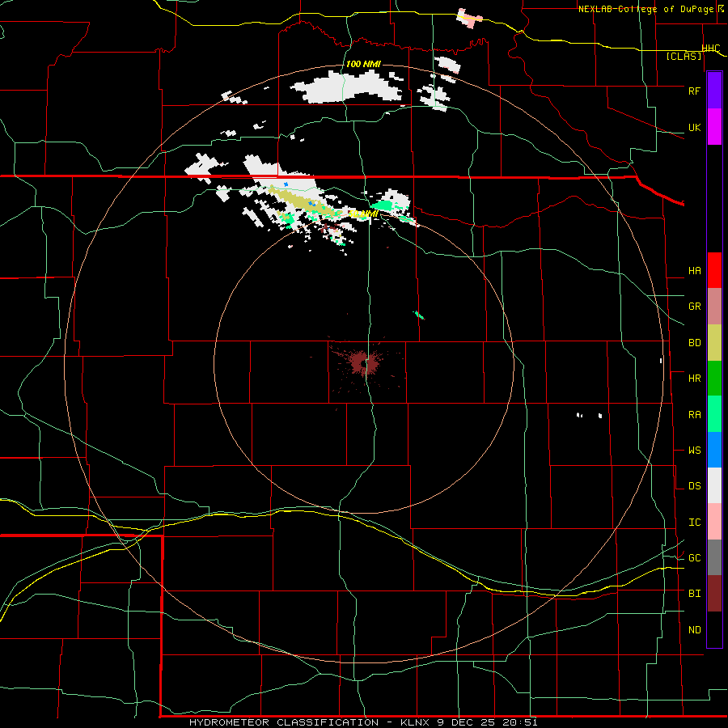
Task: Click the HYDROMETEOR CLASSIFICATION KLNX title caption
Action: coord(363,722)
